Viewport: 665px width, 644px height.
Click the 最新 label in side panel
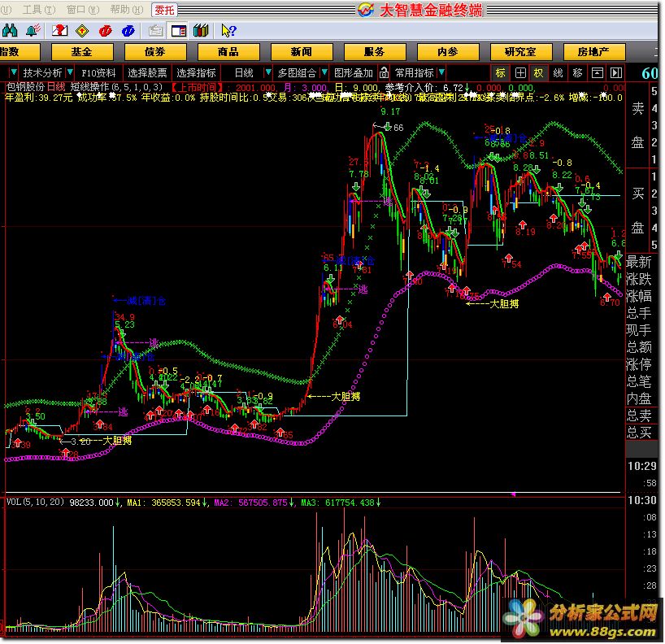coord(639,262)
